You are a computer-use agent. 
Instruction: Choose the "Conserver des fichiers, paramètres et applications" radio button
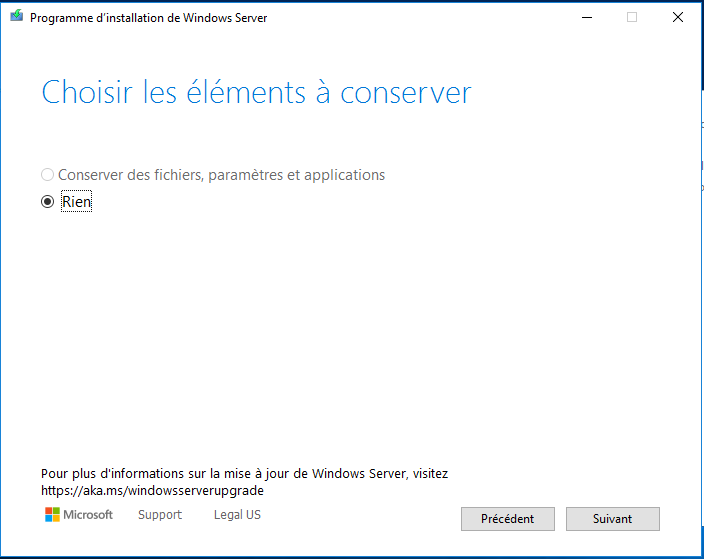pyautogui.click(x=48, y=175)
